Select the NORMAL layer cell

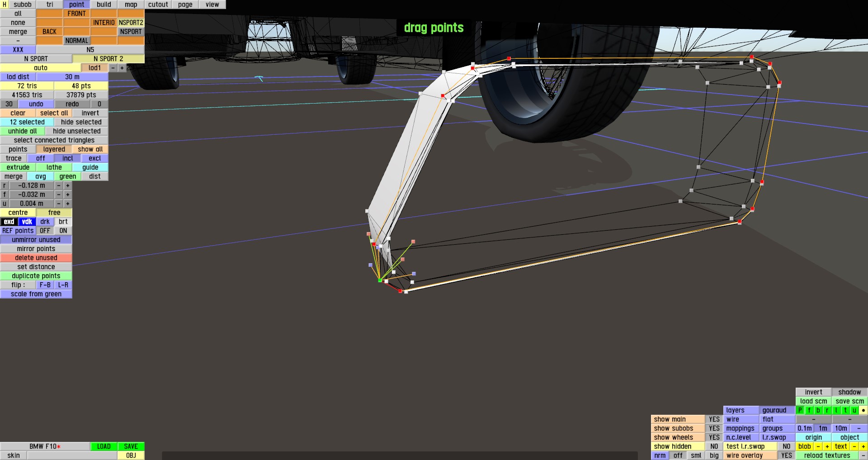coord(77,41)
